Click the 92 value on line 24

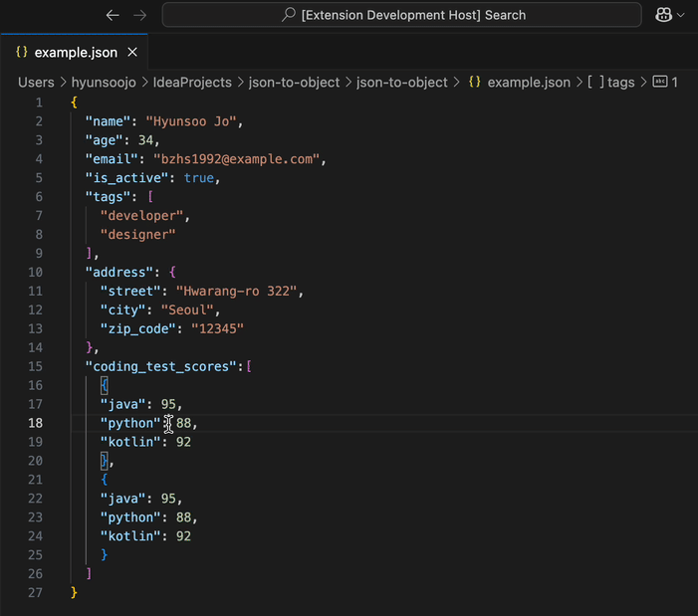[183, 536]
